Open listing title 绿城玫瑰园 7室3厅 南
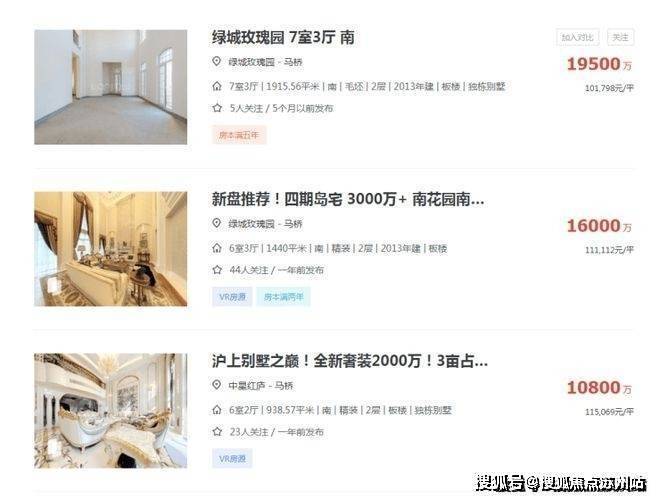The height and width of the screenshot is (500, 660). 283,37
